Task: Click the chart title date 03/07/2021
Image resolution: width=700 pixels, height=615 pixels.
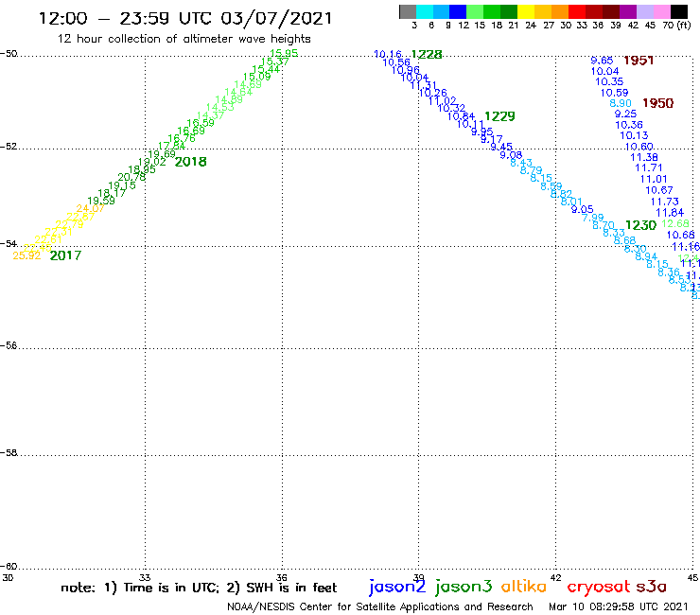Action: (x=276, y=18)
